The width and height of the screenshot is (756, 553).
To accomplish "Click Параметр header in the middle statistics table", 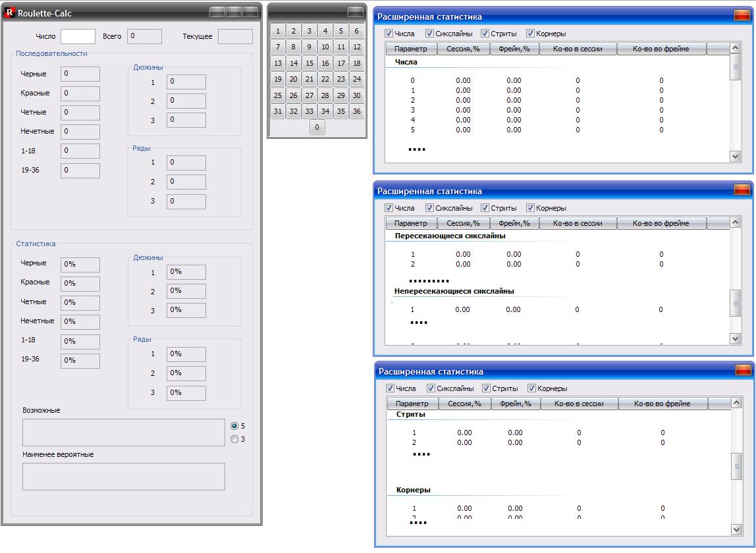I will click(411, 223).
